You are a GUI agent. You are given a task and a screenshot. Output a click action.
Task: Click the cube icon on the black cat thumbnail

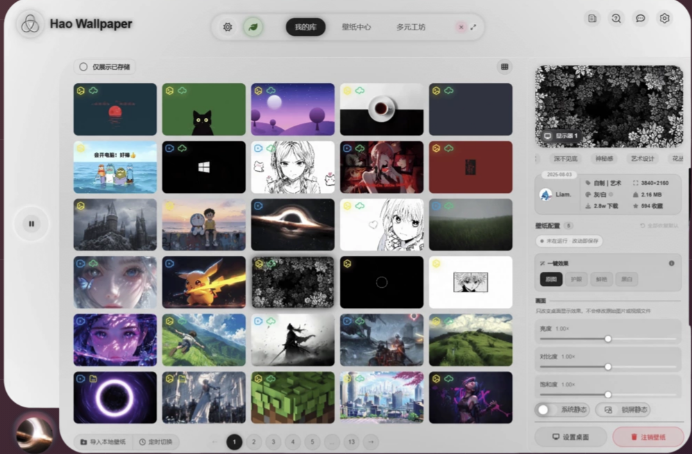point(169,90)
